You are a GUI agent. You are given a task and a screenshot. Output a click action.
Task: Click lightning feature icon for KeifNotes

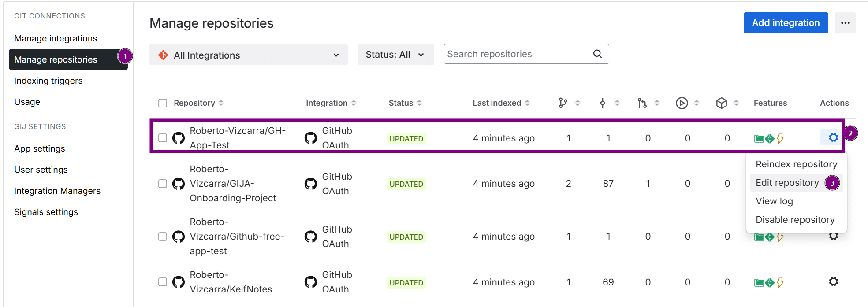tap(780, 283)
